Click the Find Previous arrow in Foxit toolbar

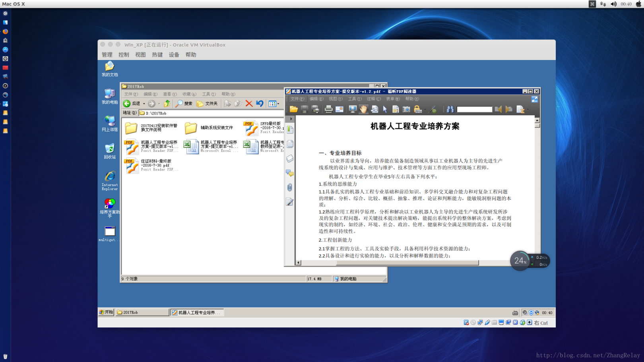498,109
